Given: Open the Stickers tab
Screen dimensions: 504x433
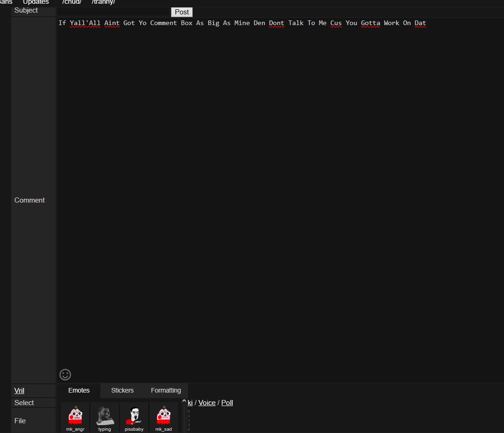Looking at the screenshot, I should (122, 390).
